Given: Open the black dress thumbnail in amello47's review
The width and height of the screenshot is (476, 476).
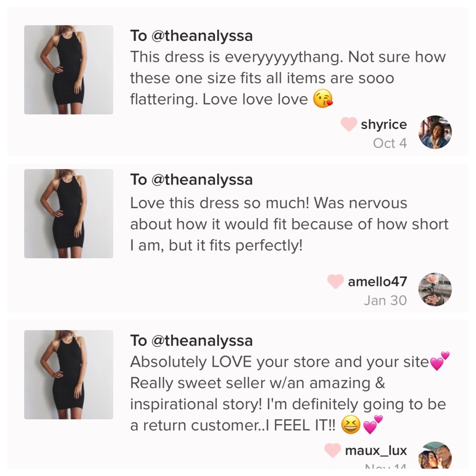Looking at the screenshot, I should coord(69,214).
